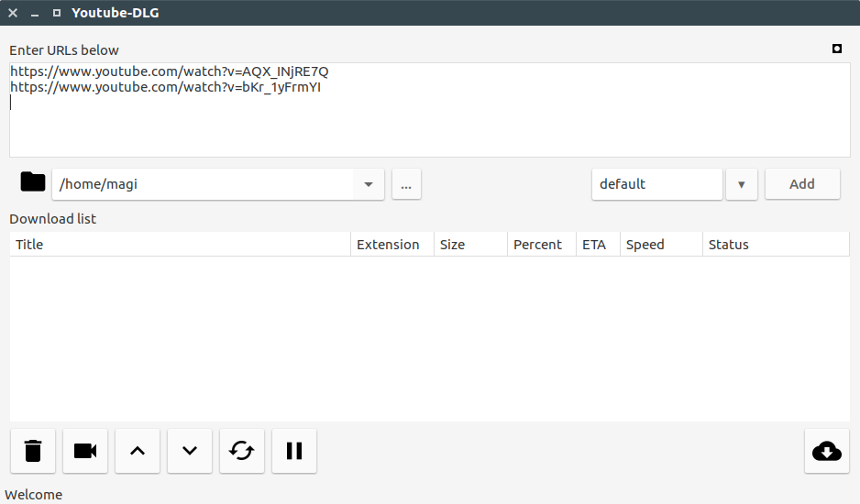
Task: Click the /home/magi path field
Action: [203, 184]
